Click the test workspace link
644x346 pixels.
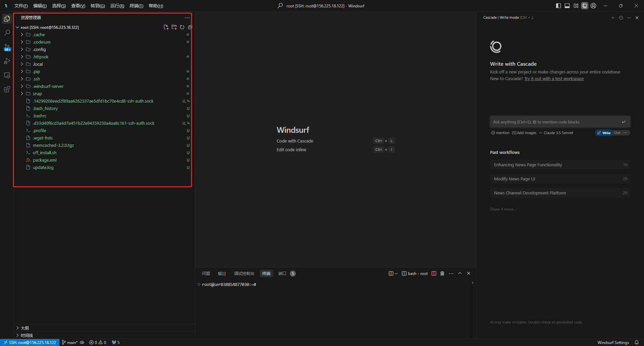coord(554,79)
